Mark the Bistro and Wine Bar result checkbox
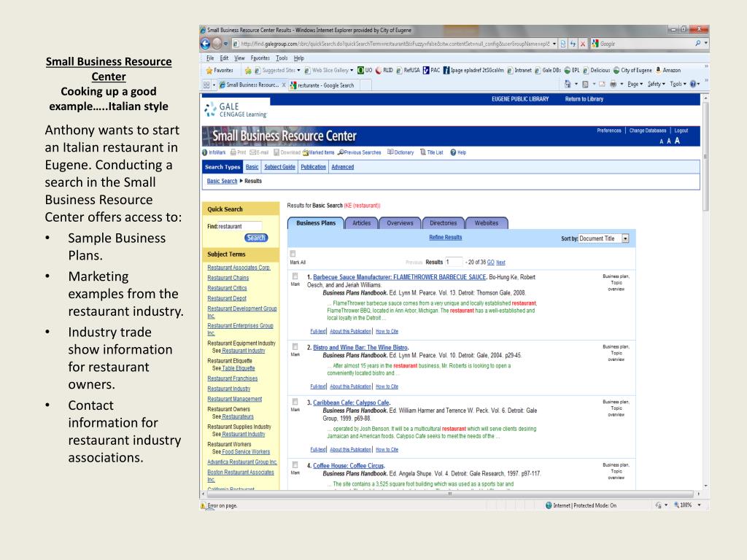This screenshot has width=747, height=560. click(295, 346)
